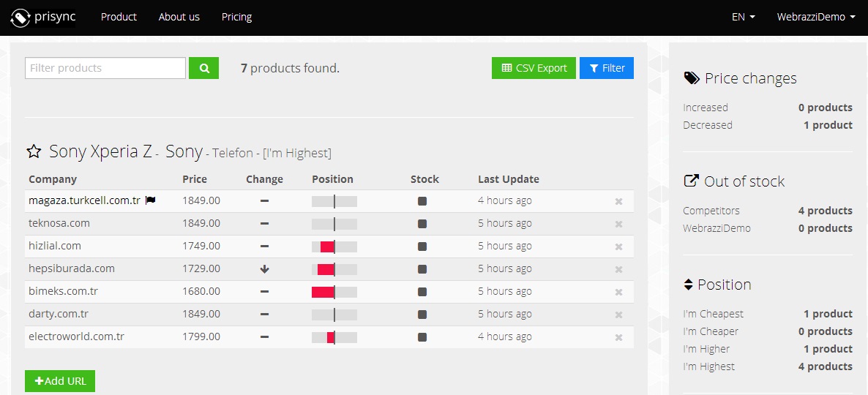Click the Filter products input field
The image size is (868, 395).
(x=105, y=68)
